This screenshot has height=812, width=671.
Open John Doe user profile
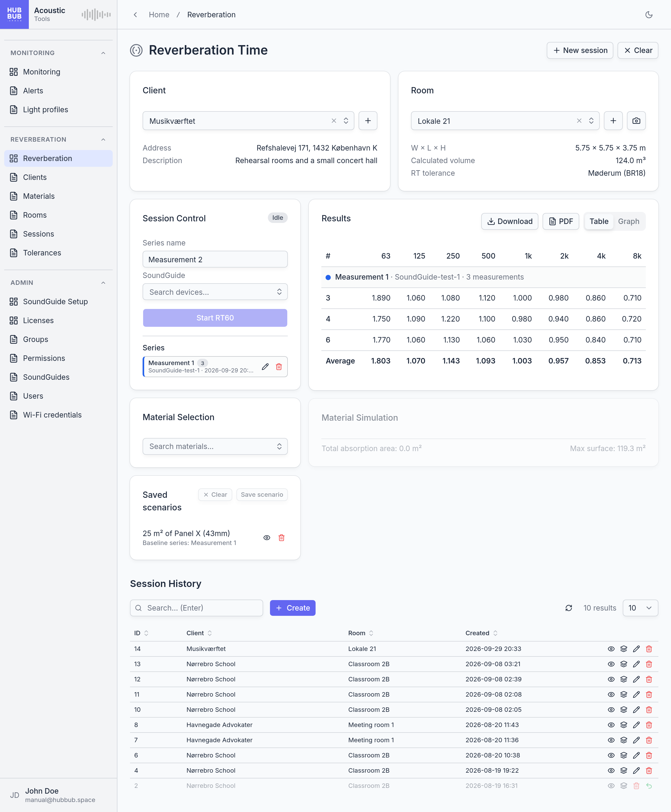(58, 795)
